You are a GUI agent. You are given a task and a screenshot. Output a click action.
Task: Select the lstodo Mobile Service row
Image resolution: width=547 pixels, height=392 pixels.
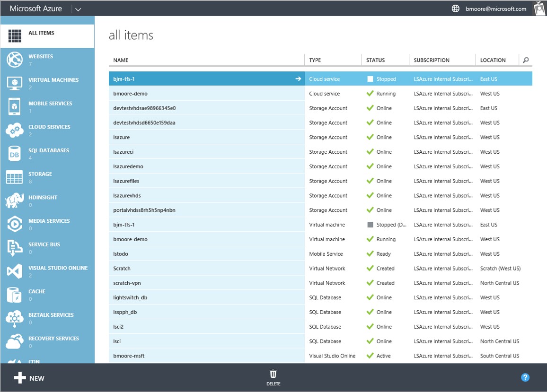coord(320,254)
